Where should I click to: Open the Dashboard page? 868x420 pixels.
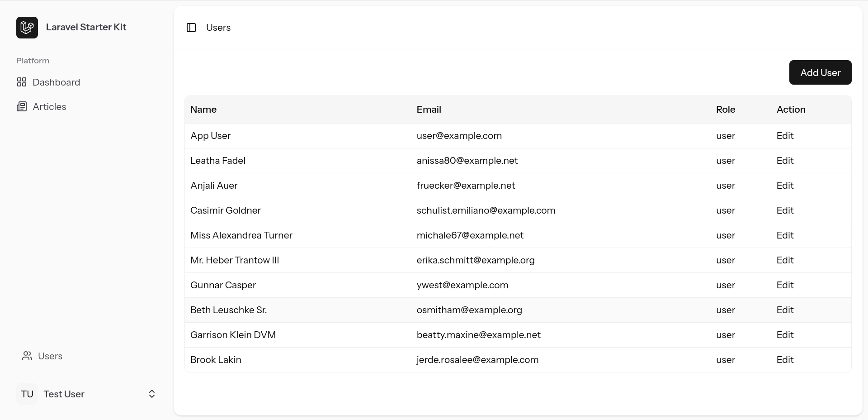pos(56,82)
